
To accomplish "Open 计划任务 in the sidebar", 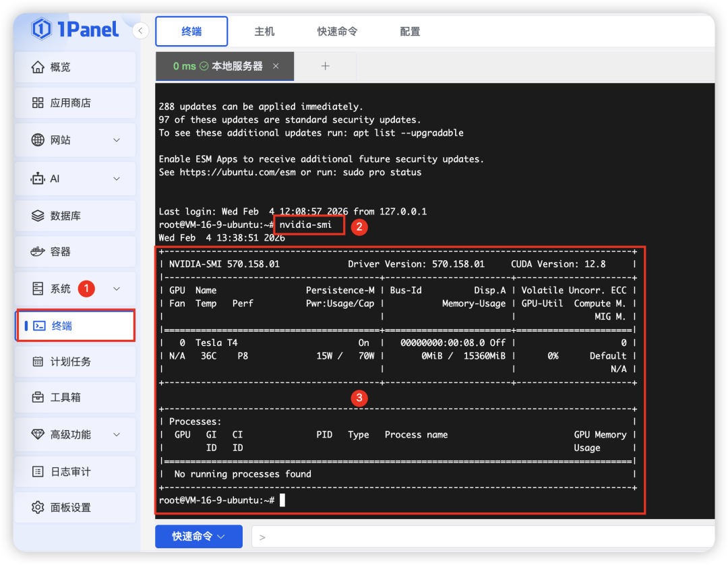I will (75, 361).
